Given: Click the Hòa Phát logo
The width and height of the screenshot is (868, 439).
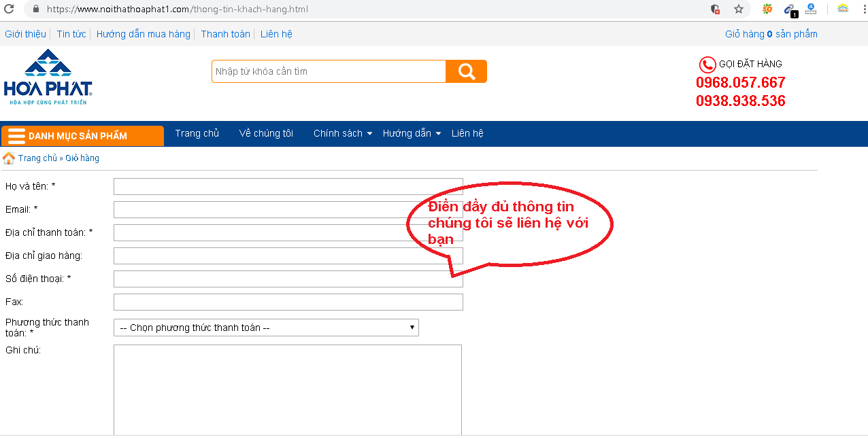Looking at the screenshot, I should tap(48, 77).
